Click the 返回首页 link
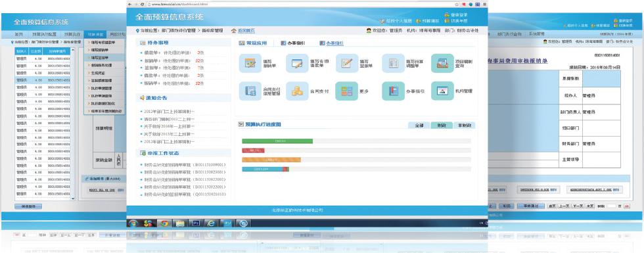 [246, 30]
